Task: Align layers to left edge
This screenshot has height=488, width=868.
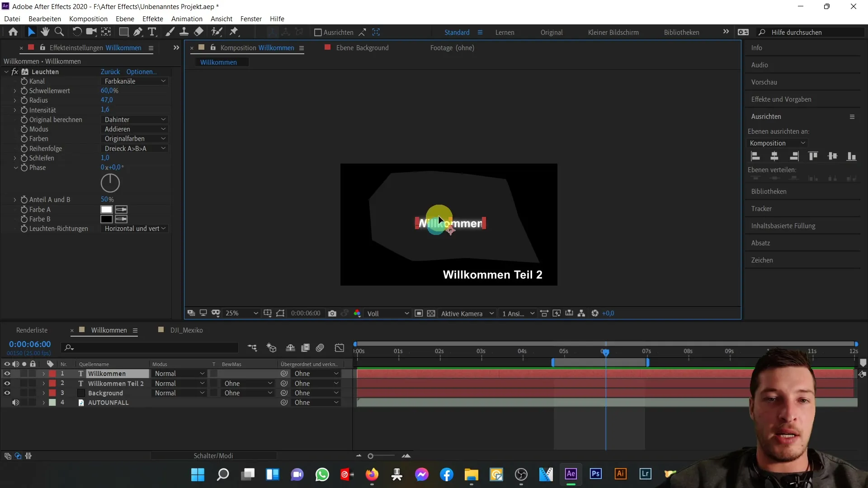Action: coord(755,156)
